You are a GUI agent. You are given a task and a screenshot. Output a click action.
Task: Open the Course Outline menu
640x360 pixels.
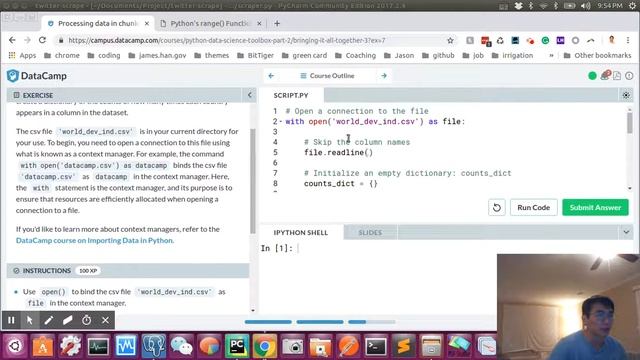(x=327, y=76)
